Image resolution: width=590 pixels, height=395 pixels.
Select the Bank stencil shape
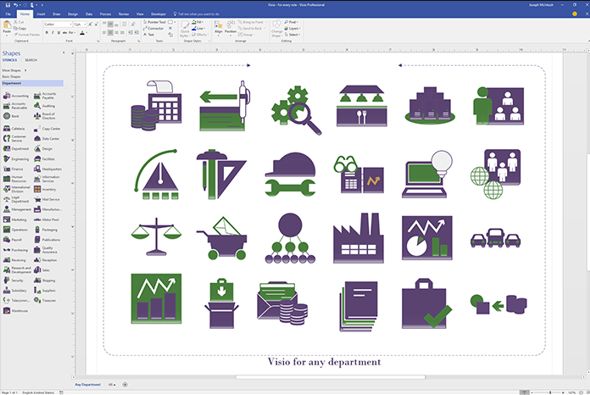click(11, 116)
